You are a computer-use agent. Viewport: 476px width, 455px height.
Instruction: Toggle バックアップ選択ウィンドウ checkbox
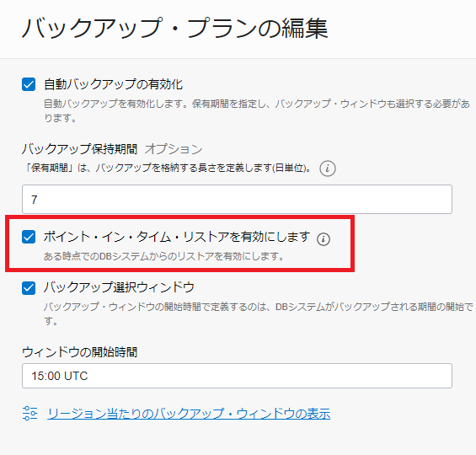pos(29,288)
